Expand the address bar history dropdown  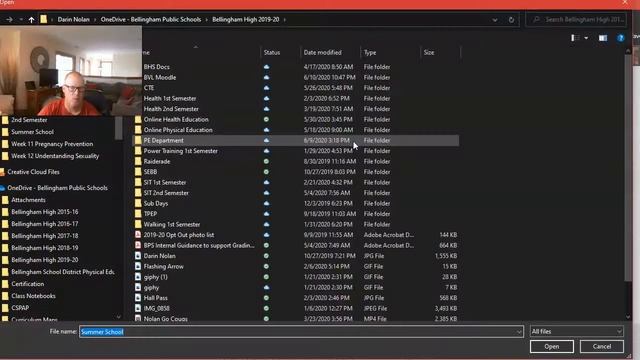[x=495, y=19]
